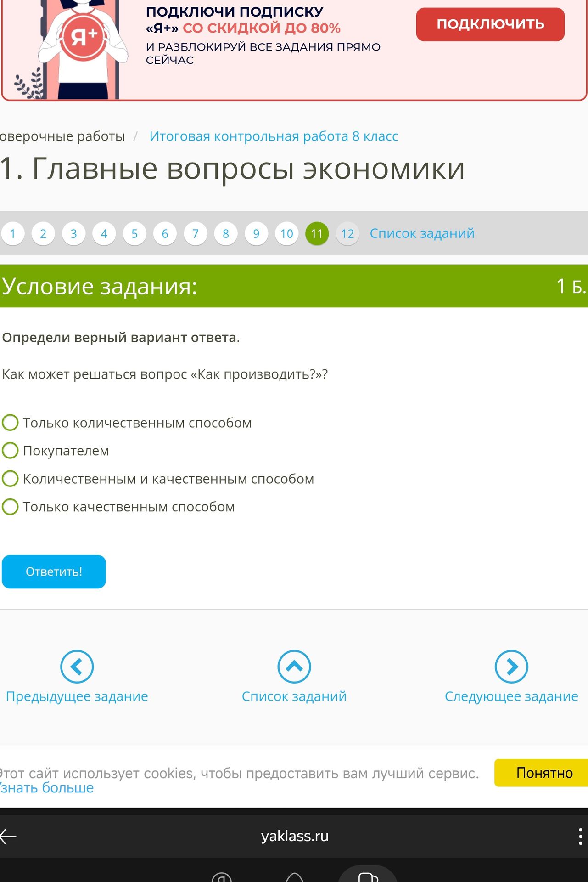
Task: Click the task list up-arrow icon
Action: point(294,667)
